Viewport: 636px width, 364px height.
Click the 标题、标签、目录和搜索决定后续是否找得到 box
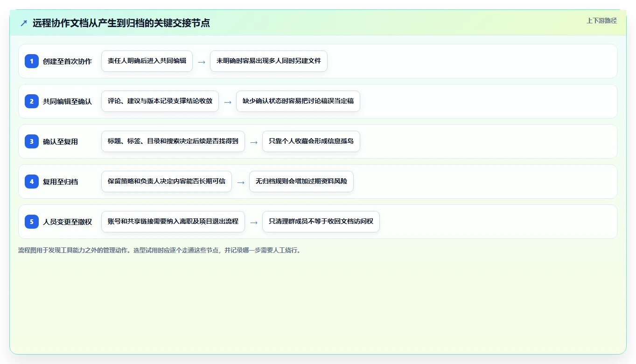pos(173,141)
